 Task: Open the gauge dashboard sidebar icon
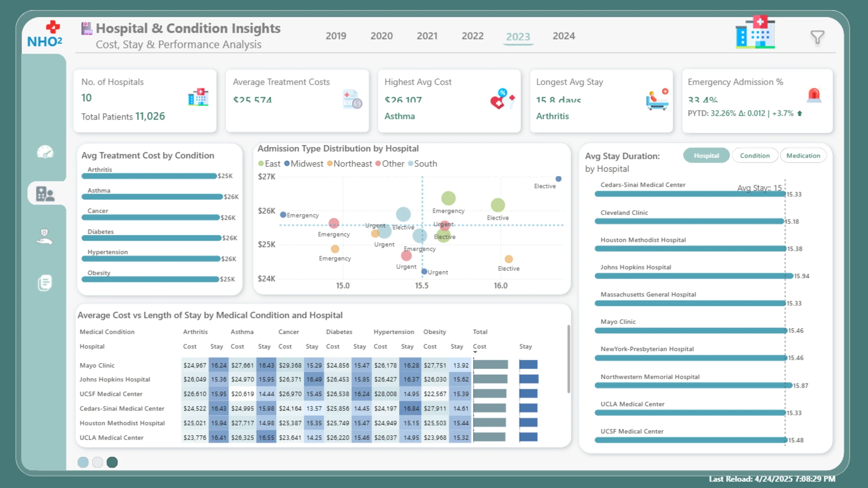point(45,152)
